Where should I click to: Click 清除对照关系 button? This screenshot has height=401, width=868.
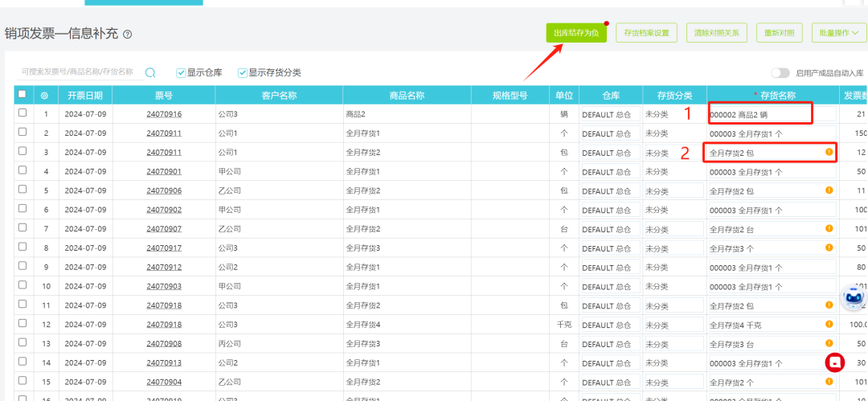717,33
